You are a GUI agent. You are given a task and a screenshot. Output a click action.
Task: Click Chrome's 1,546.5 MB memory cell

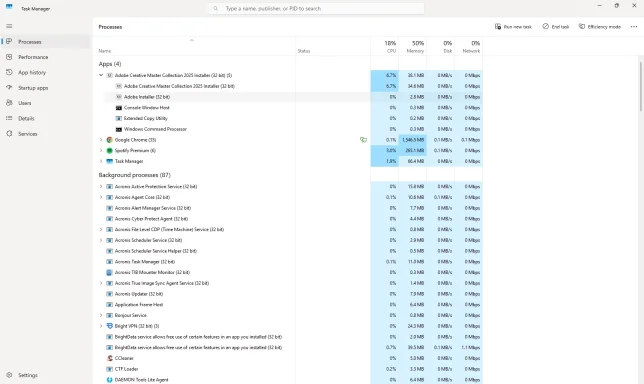412,140
